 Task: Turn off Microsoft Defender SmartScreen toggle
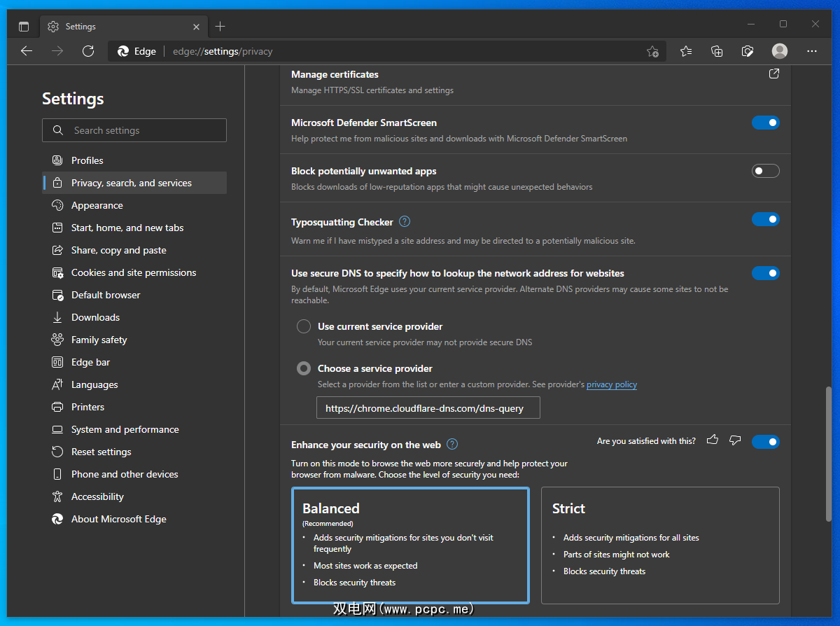(765, 123)
